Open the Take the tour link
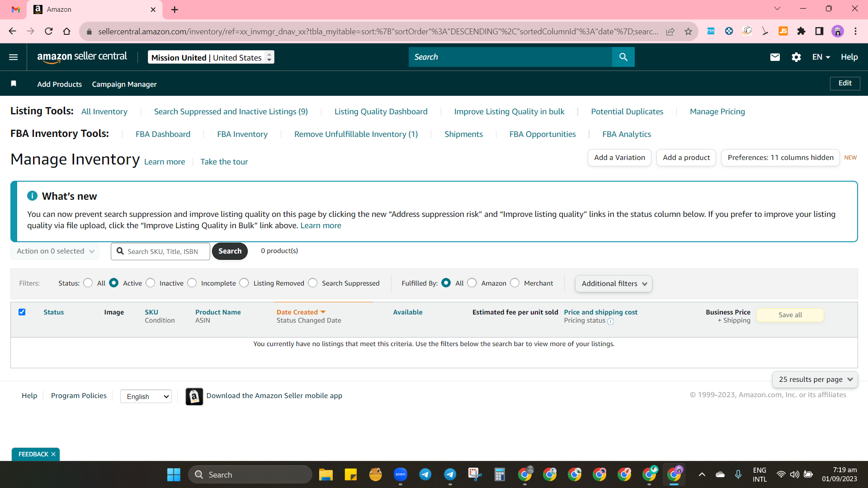 click(224, 162)
